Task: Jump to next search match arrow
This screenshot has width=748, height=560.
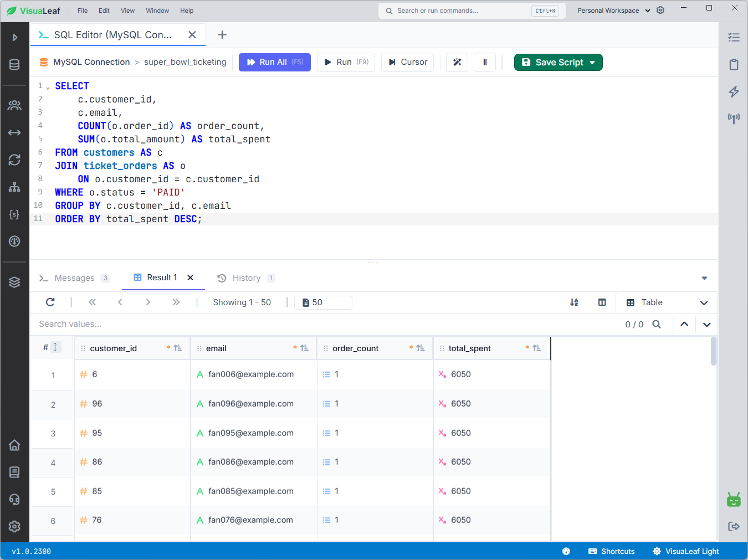Action: tap(707, 324)
